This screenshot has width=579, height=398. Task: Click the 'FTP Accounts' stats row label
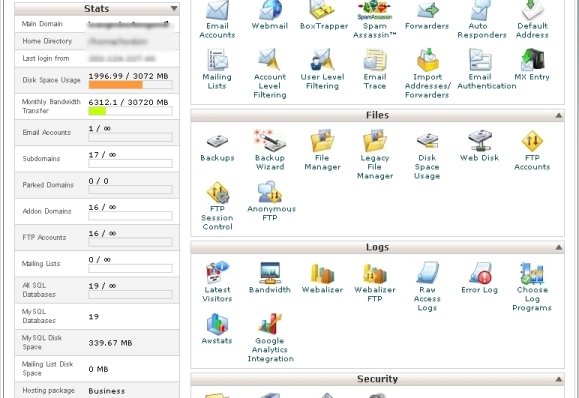[44, 237]
